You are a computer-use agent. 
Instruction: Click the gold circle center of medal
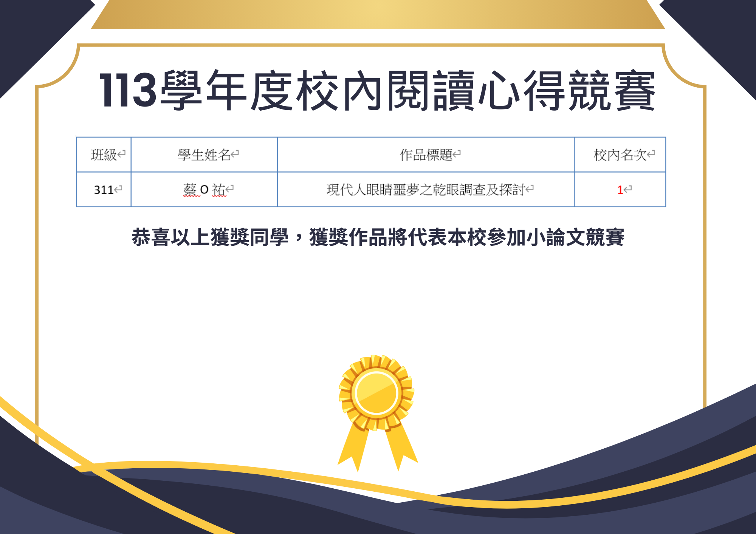pos(376,393)
